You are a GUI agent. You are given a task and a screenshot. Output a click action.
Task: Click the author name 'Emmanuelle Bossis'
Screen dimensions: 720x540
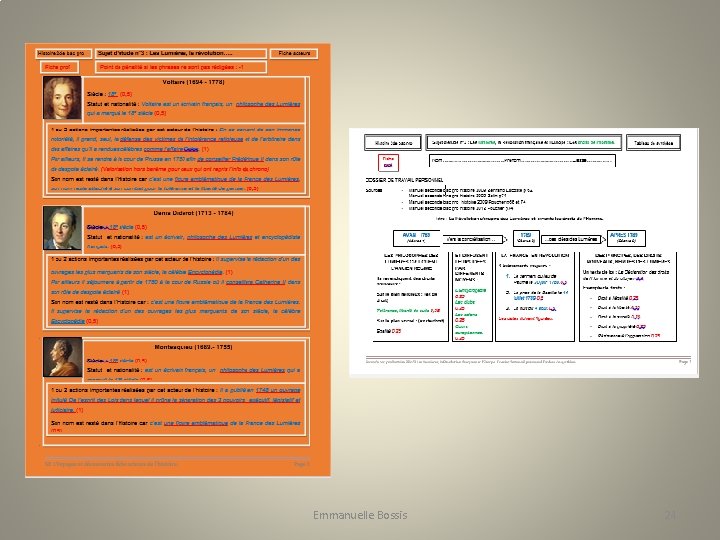click(x=360, y=515)
